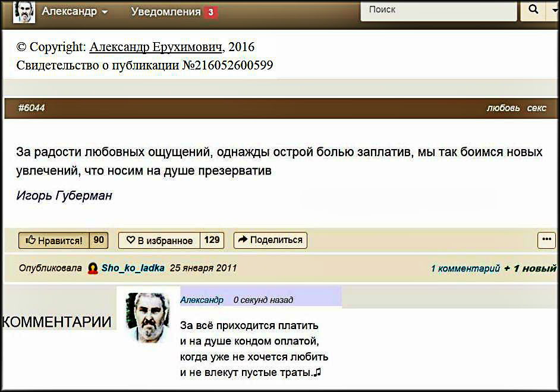
Task: Click publication date 25 января 2011
Action: tap(203, 268)
